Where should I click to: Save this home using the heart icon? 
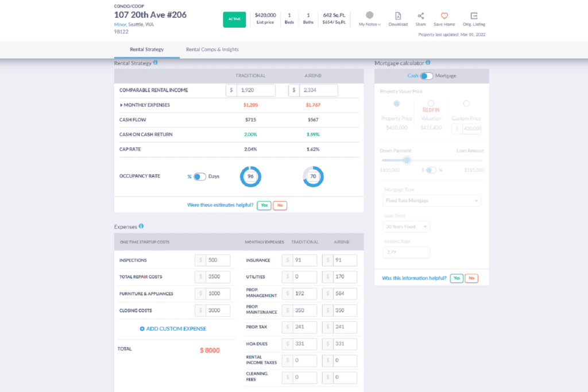444,17
